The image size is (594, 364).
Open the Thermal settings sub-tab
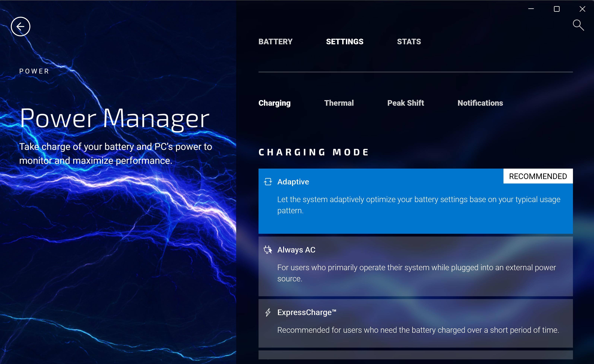pyautogui.click(x=339, y=103)
